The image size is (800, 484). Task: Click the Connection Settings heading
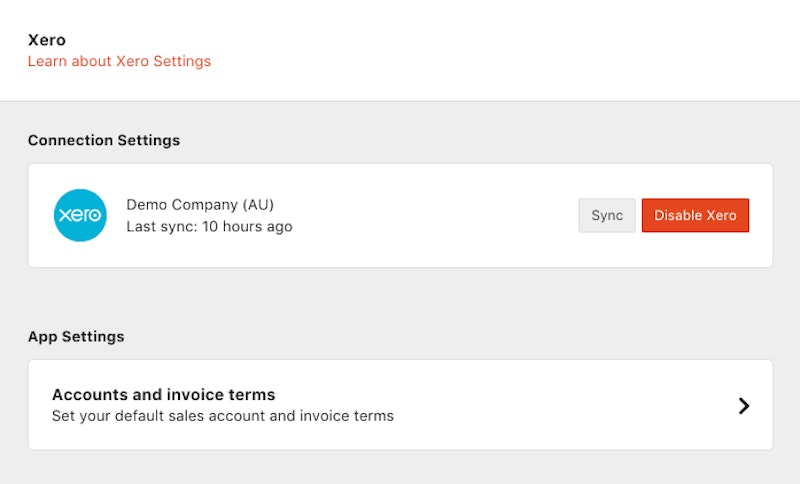coord(104,140)
